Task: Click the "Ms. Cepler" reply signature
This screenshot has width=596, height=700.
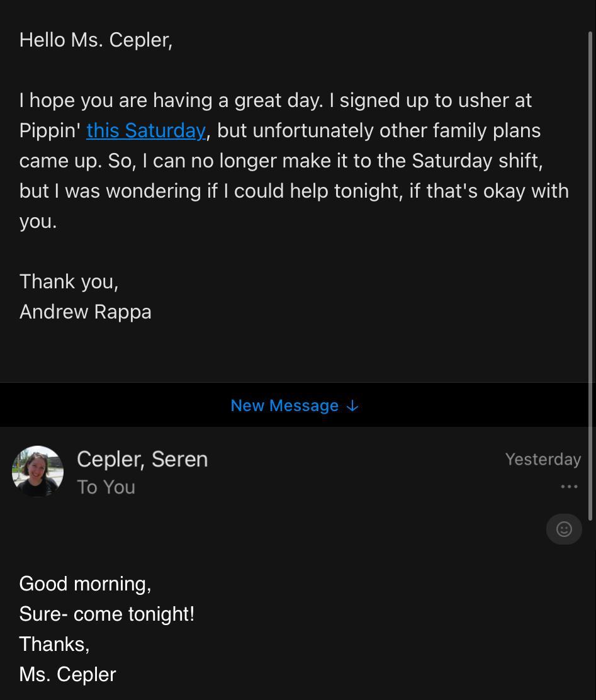Action: (67, 674)
